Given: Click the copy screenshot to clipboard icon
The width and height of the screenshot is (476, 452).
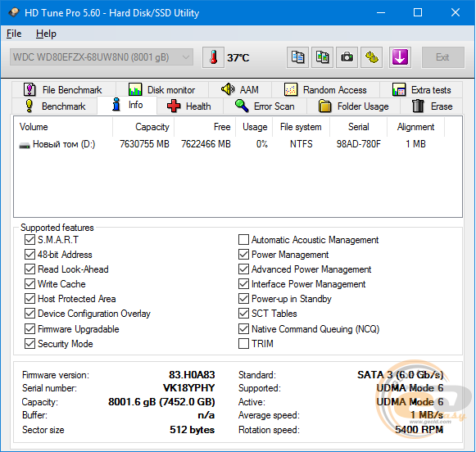Looking at the screenshot, I should 322,57.
